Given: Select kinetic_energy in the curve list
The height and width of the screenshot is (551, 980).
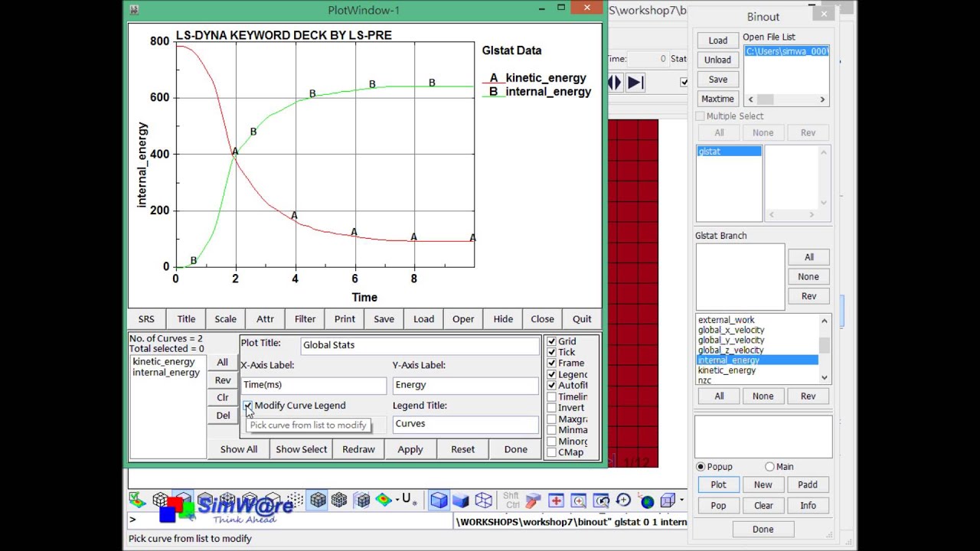Looking at the screenshot, I should pyautogui.click(x=164, y=362).
